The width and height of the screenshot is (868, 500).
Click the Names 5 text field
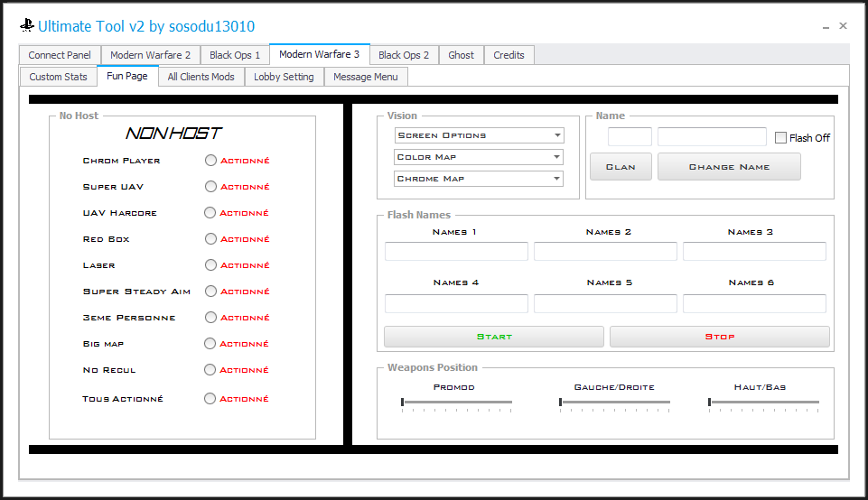click(x=605, y=303)
